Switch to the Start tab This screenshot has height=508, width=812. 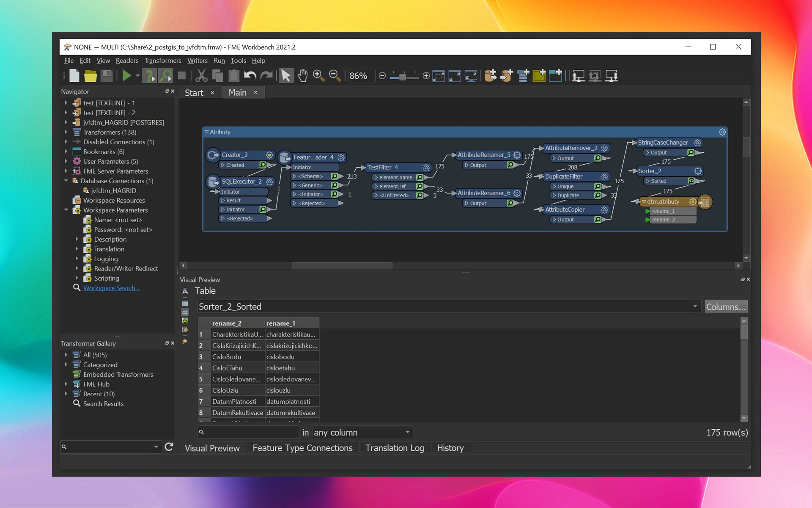[194, 93]
